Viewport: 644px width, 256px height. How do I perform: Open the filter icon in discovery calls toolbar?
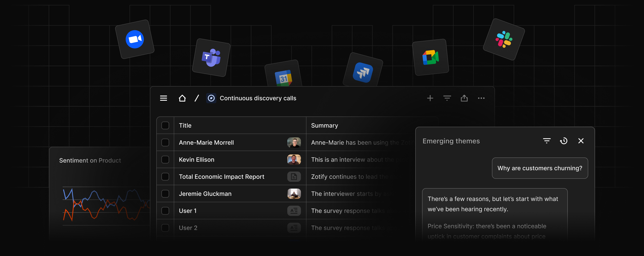pos(447,98)
